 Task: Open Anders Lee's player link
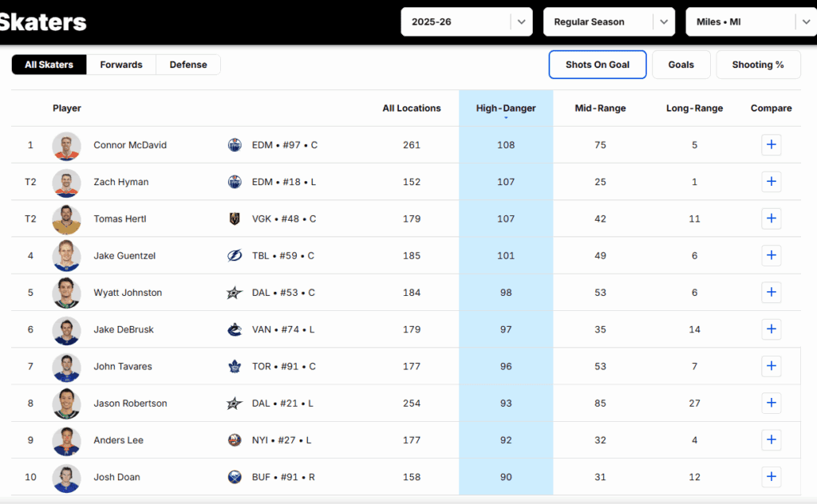[x=119, y=440]
